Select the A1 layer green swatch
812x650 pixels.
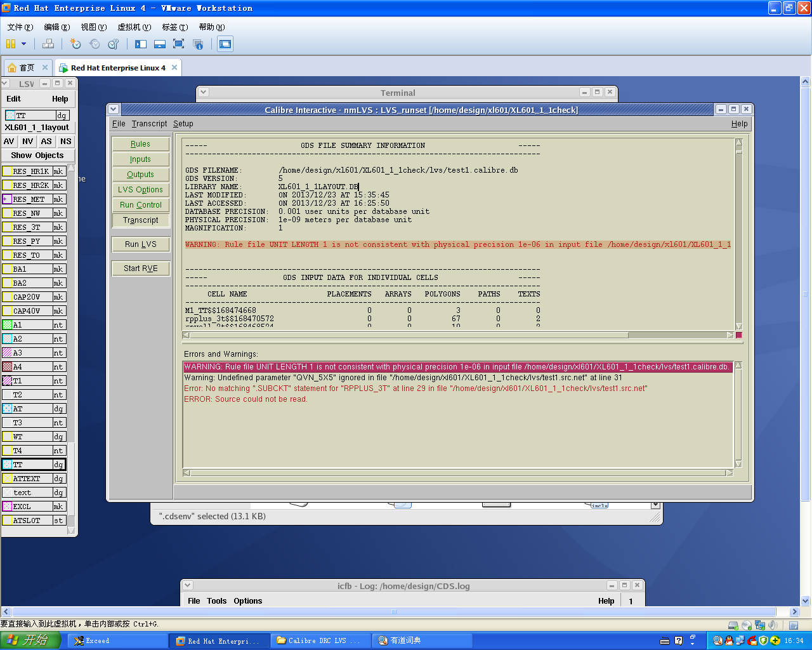click(7, 325)
